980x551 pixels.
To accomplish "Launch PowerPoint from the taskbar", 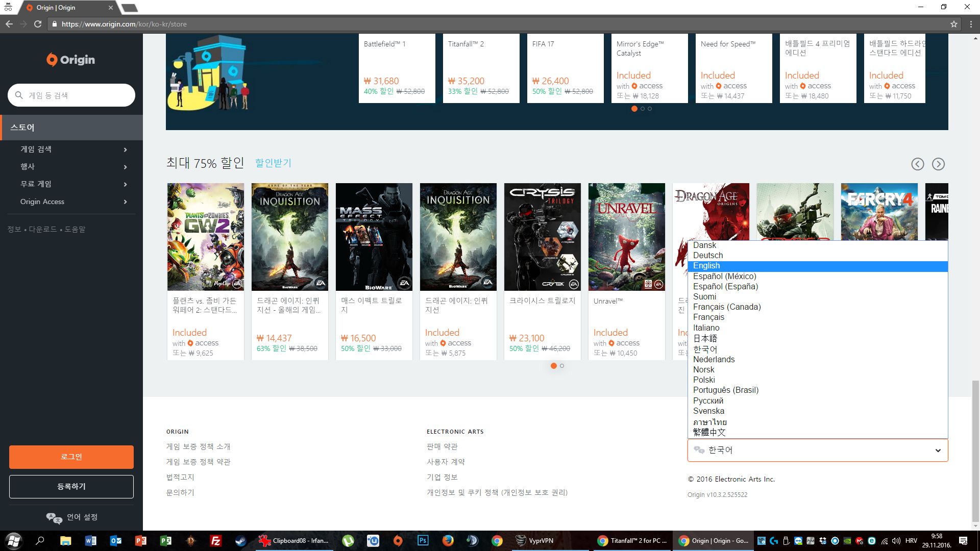I will tap(141, 541).
